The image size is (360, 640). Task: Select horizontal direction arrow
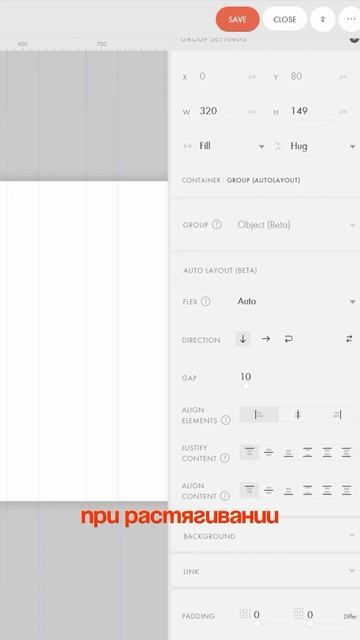266,339
